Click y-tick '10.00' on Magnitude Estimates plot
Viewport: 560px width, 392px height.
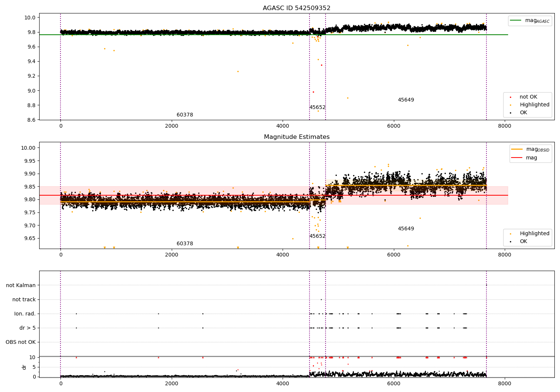click(x=29, y=148)
